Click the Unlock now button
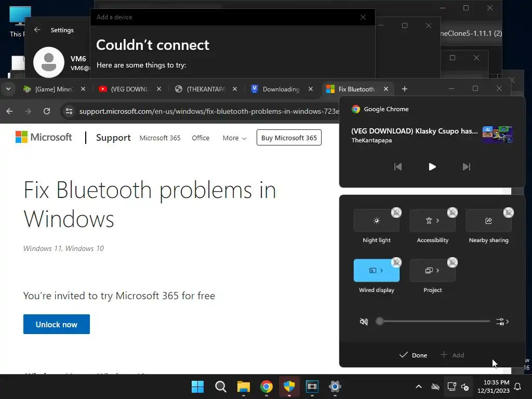This screenshot has width=532, height=399. tap(57, 324)
